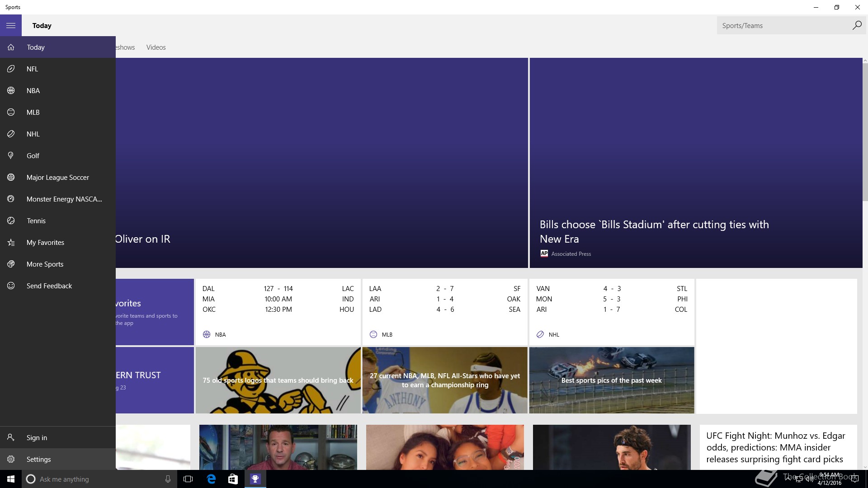The width and height of the screenshot is (868, 488).
Task: Open 27 current All-Stars without ring slideshow
Action: [x=445, y=380]
